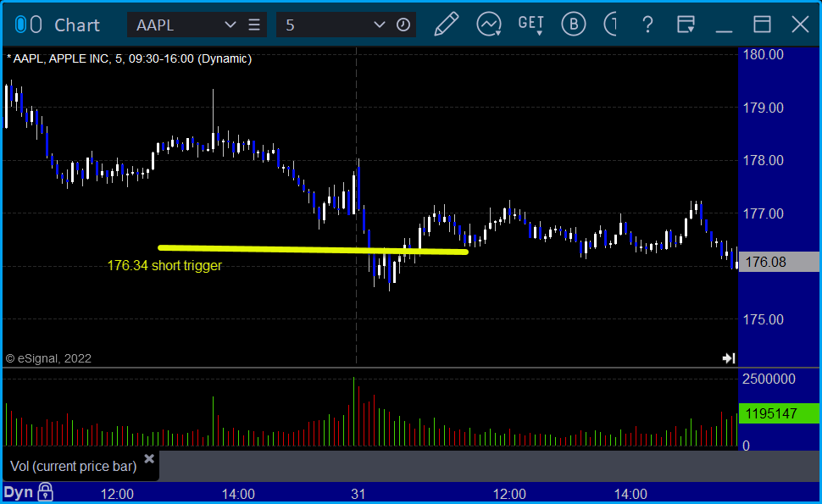The image size is (822, 504).
Task: Click the 177.00 price axis label
Action: coord(764,213)
